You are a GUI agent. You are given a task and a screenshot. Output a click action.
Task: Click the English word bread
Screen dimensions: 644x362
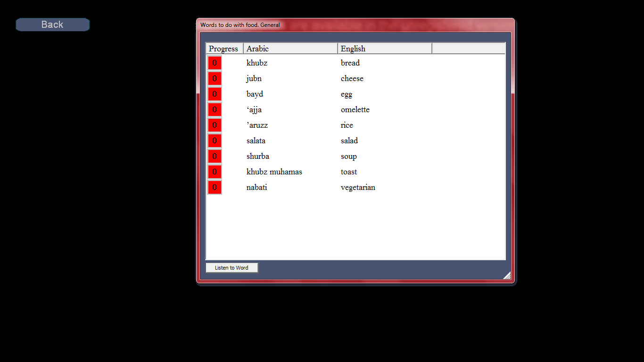coord(350,63)
